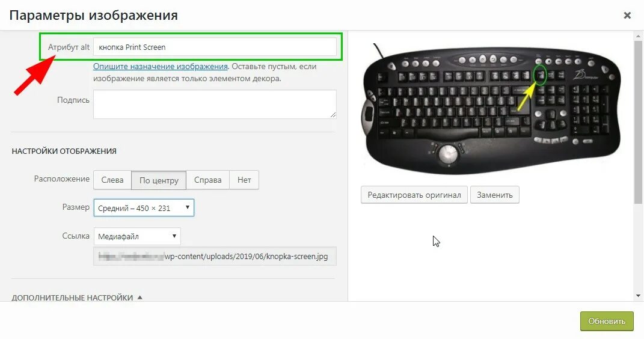Click the Обновить button

coord(607,321)
